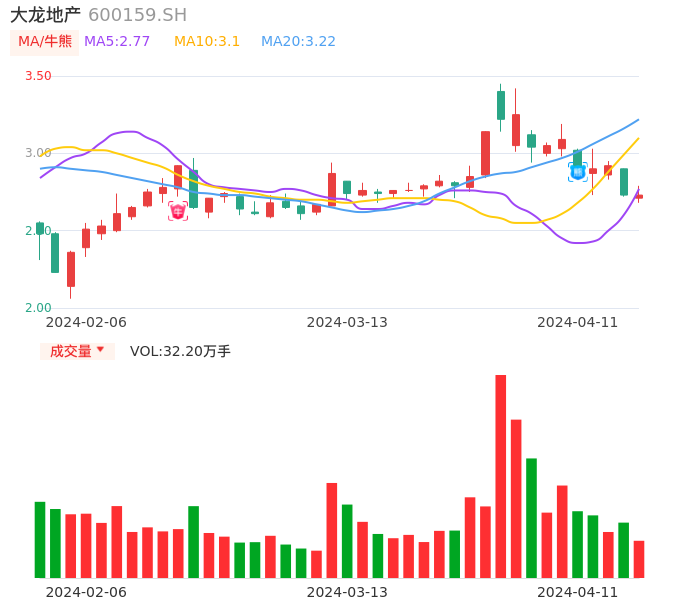The image size is (686, 606).
Task: Click the tallest green volume bar
Action: pyautogui.click(x=531, y=517)
